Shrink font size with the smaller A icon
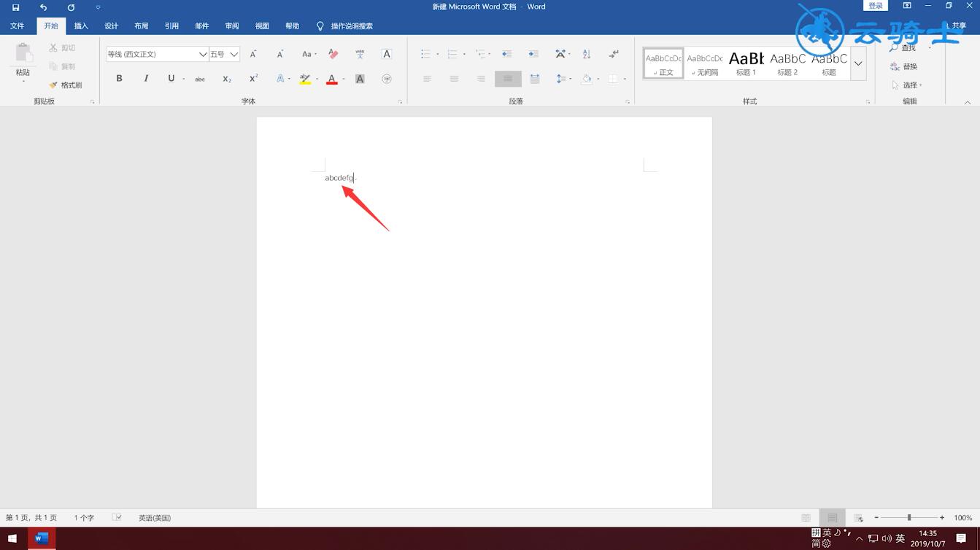Image resolution: width=980 pixels, height=550 pixels. (279, 54)
